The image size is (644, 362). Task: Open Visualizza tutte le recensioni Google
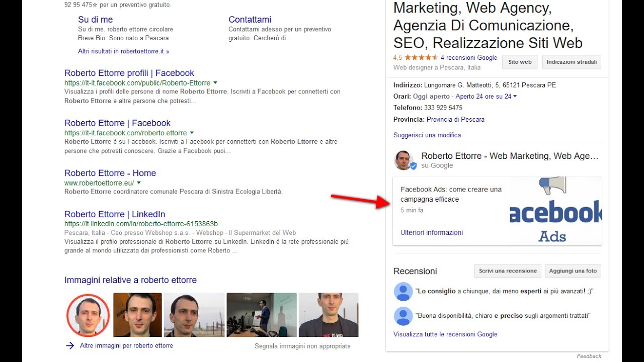[x=445, y=334]
